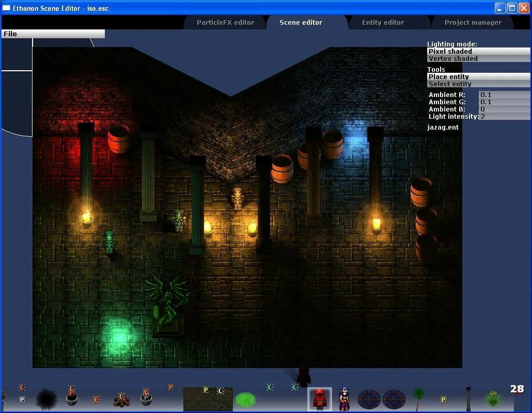Maximize the Ethanon Scene Editor window
The height and width of the screenshot is (413, 532).
click(x=512, y=8)
